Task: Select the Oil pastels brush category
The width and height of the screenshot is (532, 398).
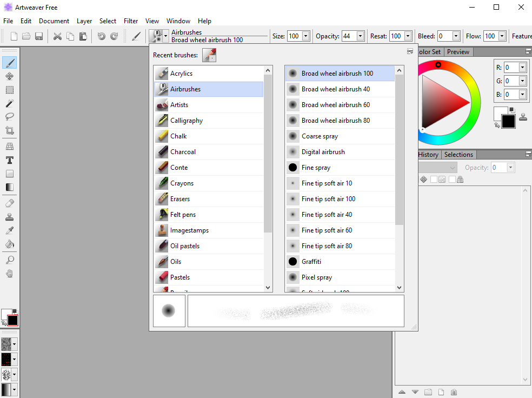Action: pos(209,246)
